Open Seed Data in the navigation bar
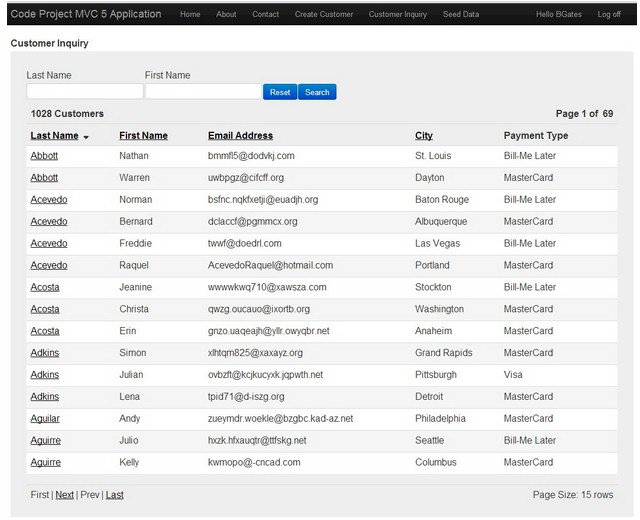Screen dimensions: 640x520 coord(461,14)
